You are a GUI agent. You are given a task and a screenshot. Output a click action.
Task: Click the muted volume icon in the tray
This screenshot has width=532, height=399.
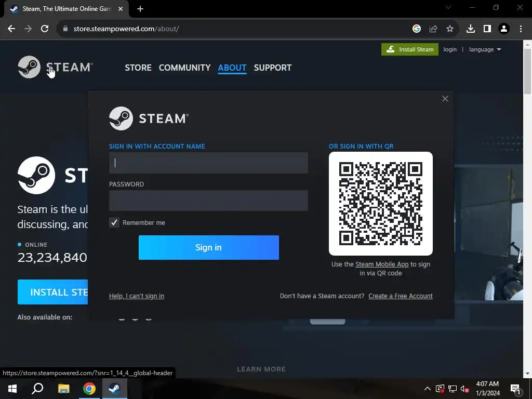click(x=465, y=389)
